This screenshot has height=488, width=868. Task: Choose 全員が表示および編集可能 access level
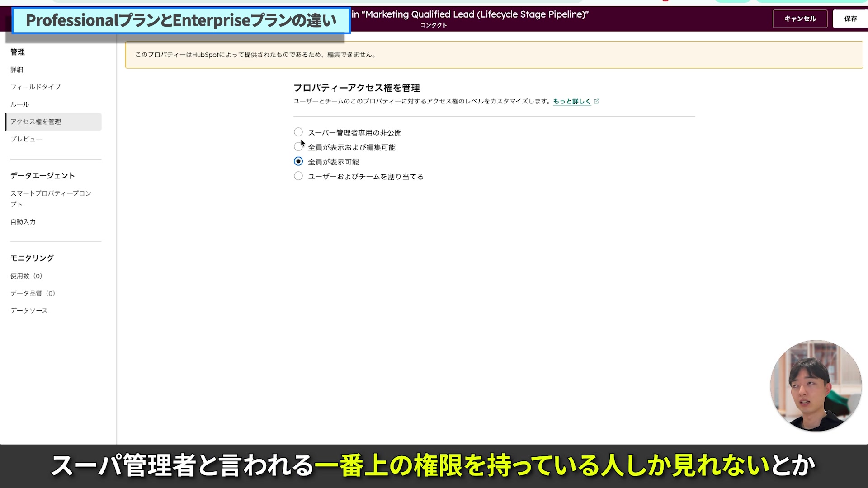pyautogui.click(x=298, y=146)
